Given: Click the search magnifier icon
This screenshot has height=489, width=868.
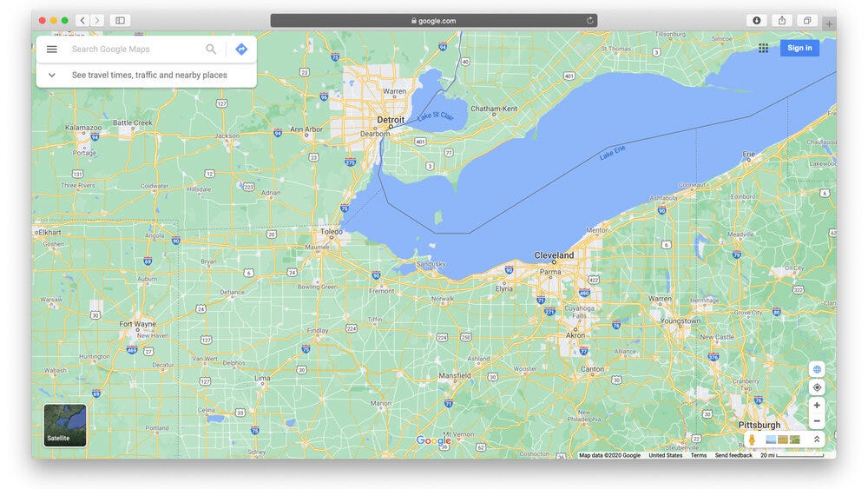Looking at the screenshot, I should point(211,50).
